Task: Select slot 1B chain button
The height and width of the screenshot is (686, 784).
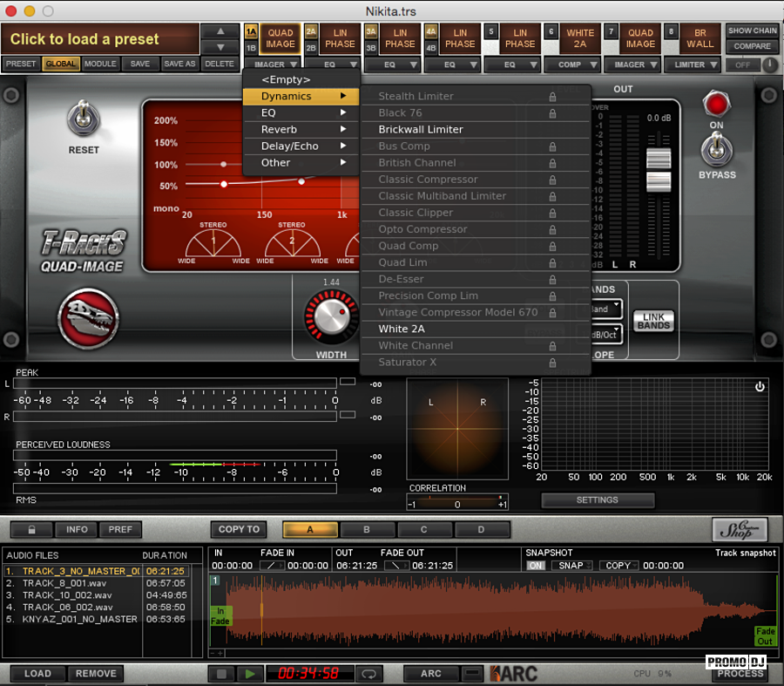Action: coord(251,48)
